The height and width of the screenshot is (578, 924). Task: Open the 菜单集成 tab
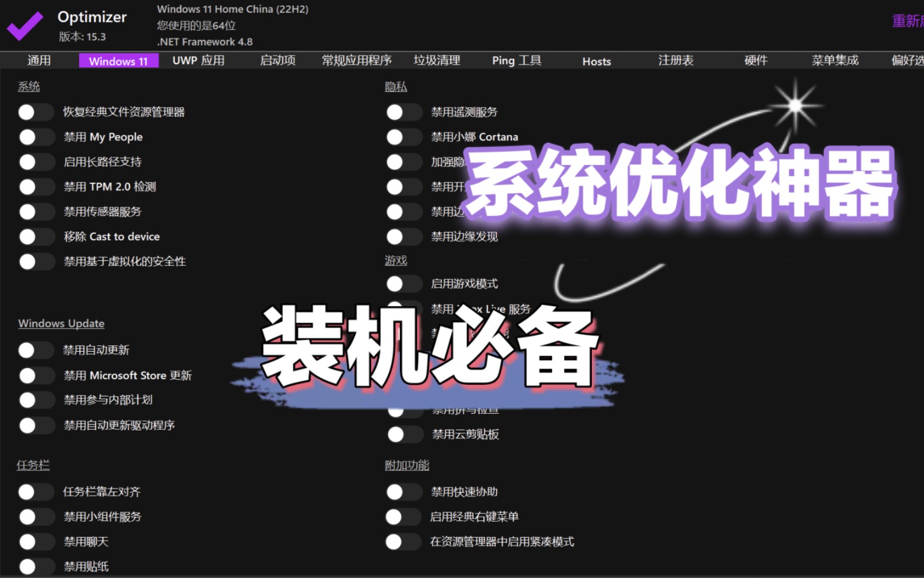835,60
